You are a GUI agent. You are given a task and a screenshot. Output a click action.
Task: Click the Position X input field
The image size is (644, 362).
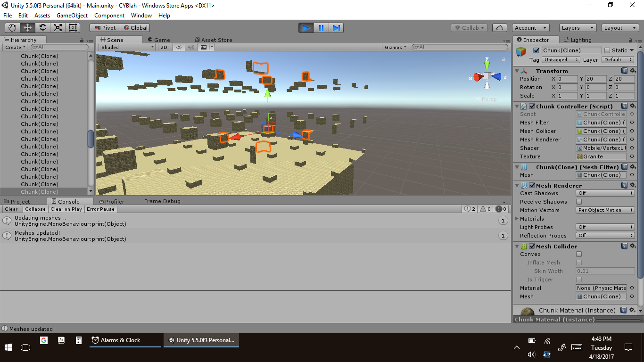click(567, 79)
